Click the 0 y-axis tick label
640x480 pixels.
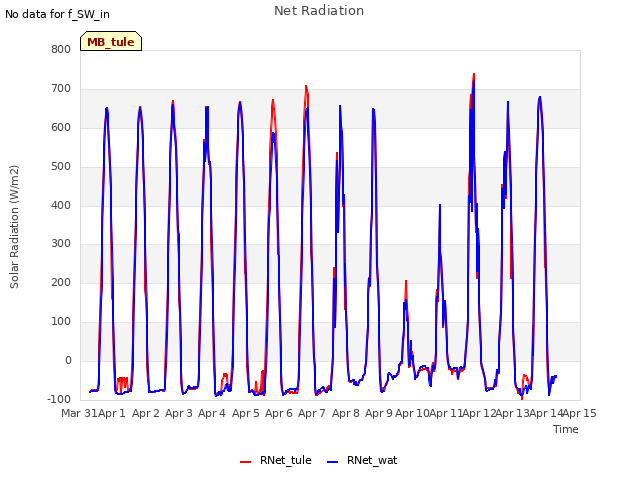click(x=68, y=360)
